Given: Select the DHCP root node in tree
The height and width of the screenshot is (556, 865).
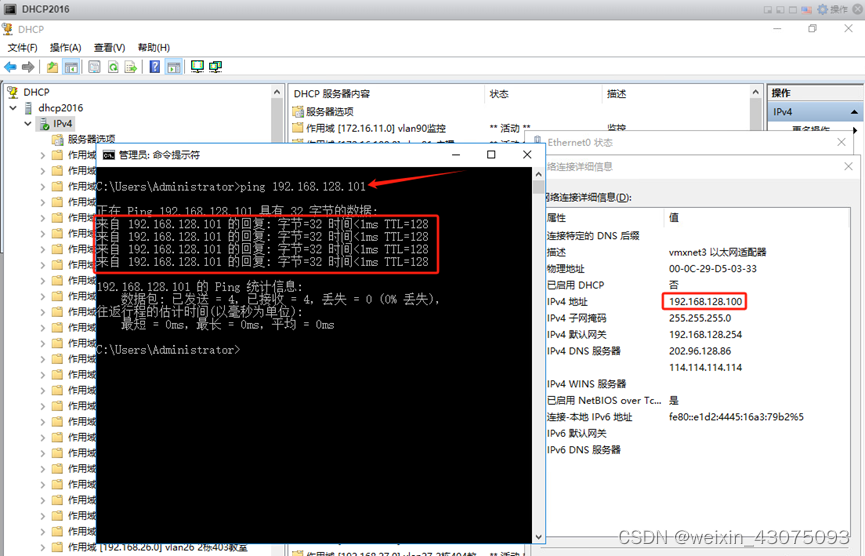Looking at the screenshot, I should [36, 92].
